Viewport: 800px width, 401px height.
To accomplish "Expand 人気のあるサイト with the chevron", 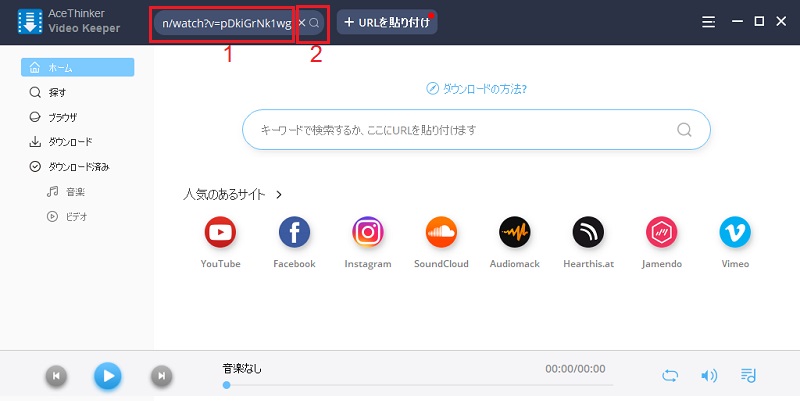I will pos(279,194).
